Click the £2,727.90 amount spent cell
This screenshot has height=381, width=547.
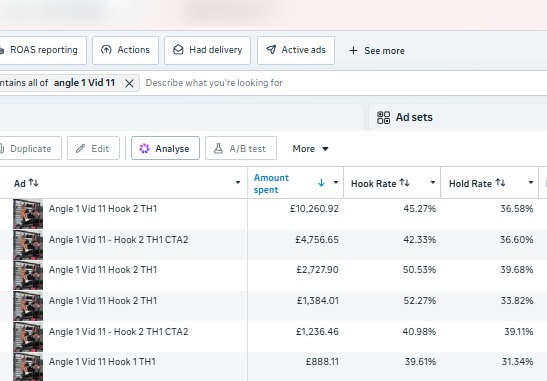pos(317,270)
